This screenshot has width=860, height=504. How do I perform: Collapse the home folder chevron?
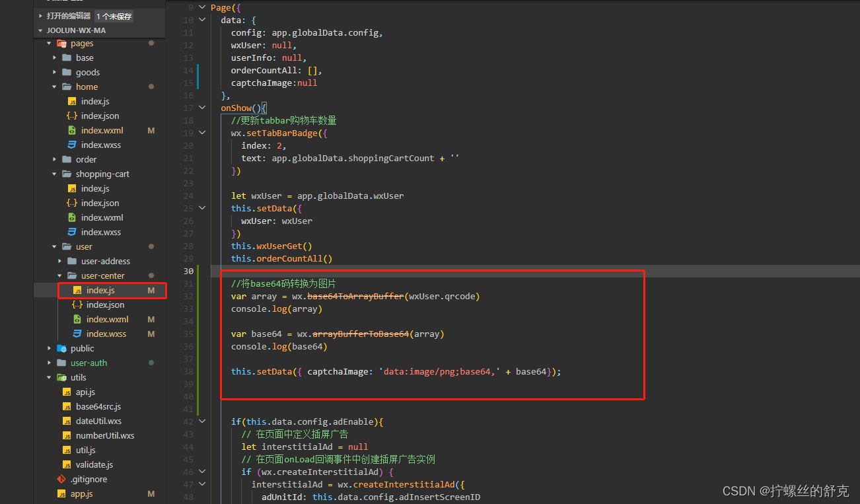[x=54, y=87]
